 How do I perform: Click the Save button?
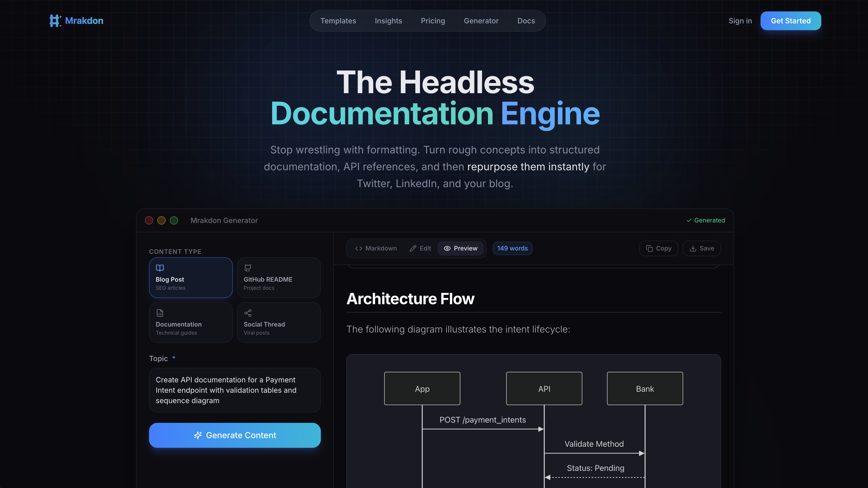pyautogui.click(x=702, y=248)
